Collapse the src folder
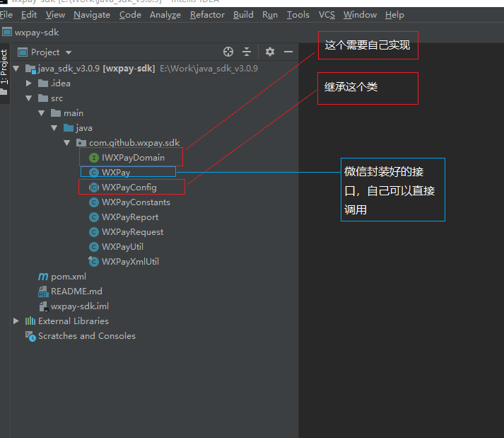The height and width of the screenshot is (438, 504). [x=28, y=98]
